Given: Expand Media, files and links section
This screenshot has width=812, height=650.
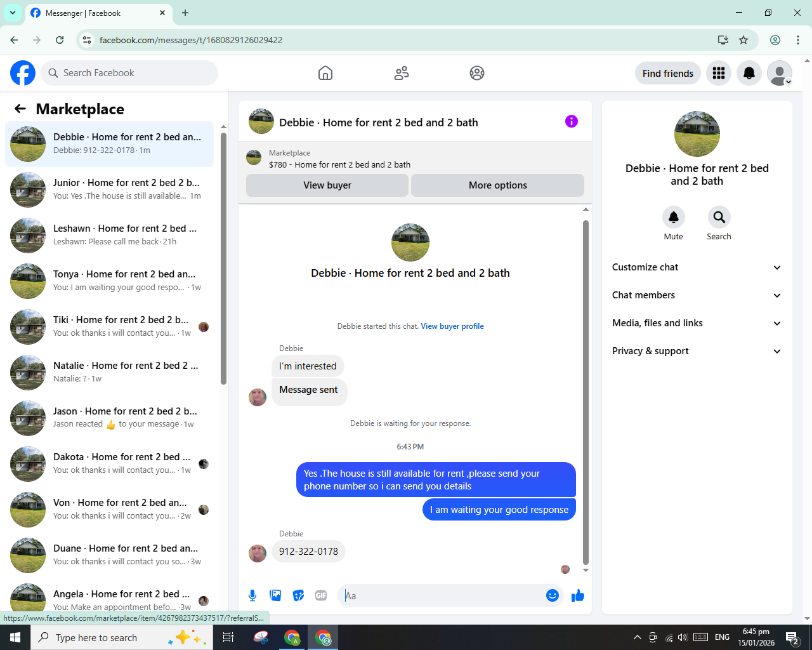Looking at the screenshot, I should tap(697, 323).
